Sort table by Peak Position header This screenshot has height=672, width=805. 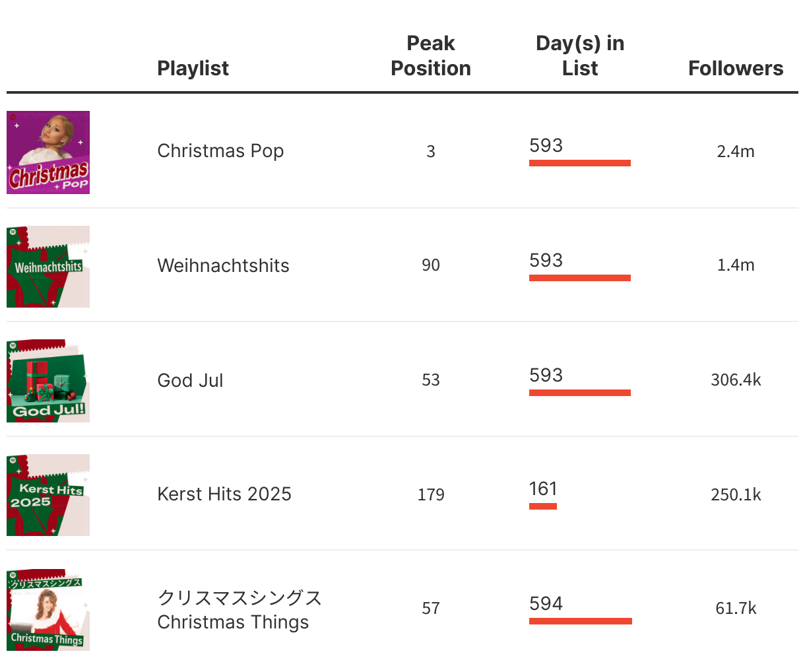tap(430, 55)
